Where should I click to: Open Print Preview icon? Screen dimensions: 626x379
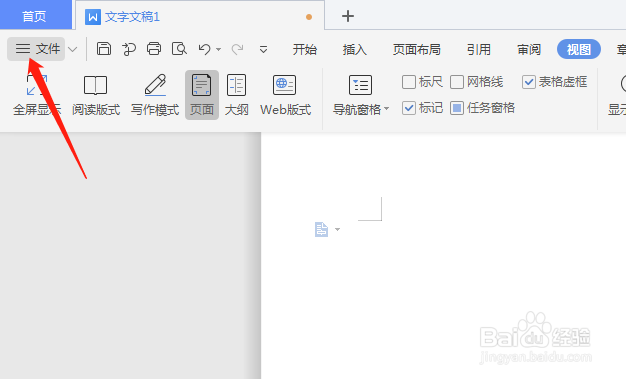[179, 49]
